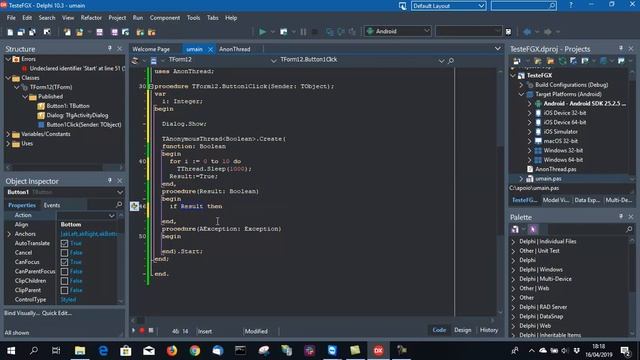Open the Component menu
The width and height of the screenshot is (640, 360).
tap(164, 18)
